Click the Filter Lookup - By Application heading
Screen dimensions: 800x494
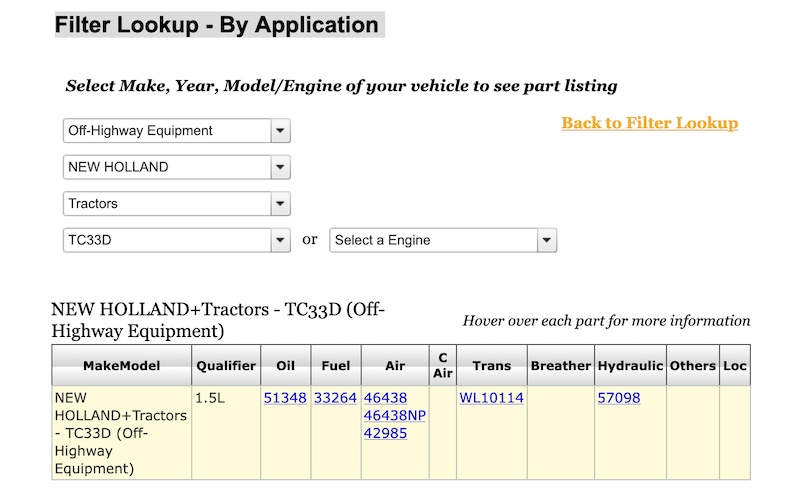pos(218,25)
